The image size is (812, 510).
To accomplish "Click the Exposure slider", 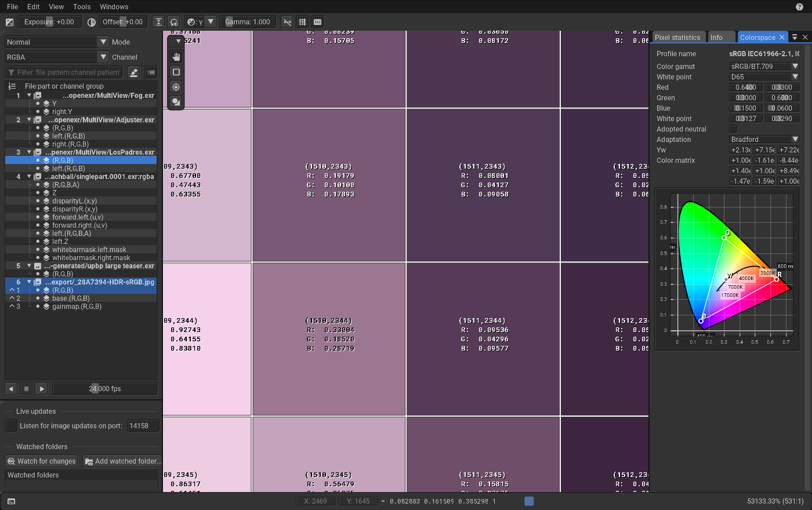I will point(49,22).
